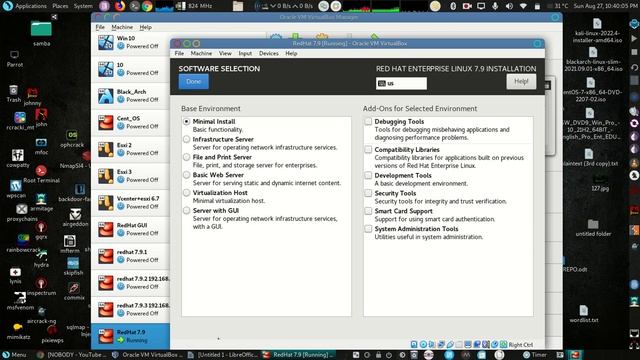Image resolution: width=640 pixels, height=360 pixels.
Task: Check Security Tools add-on
Action: 368,193
